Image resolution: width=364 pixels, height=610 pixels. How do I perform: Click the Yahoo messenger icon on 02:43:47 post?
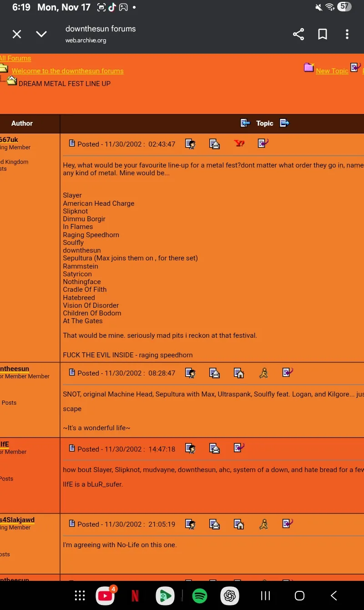239,143
